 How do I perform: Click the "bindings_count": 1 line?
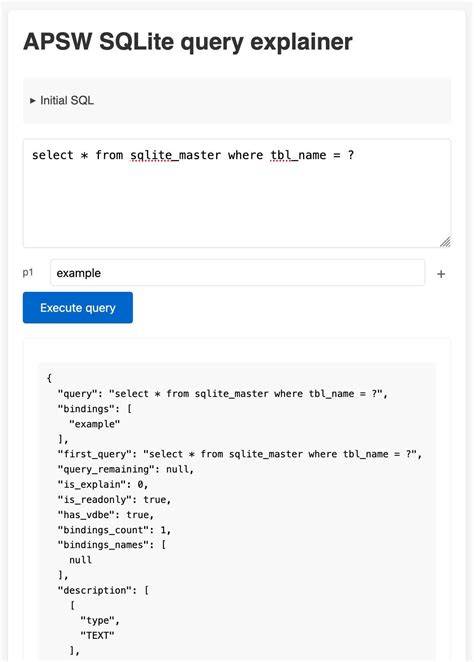[114, 530]
